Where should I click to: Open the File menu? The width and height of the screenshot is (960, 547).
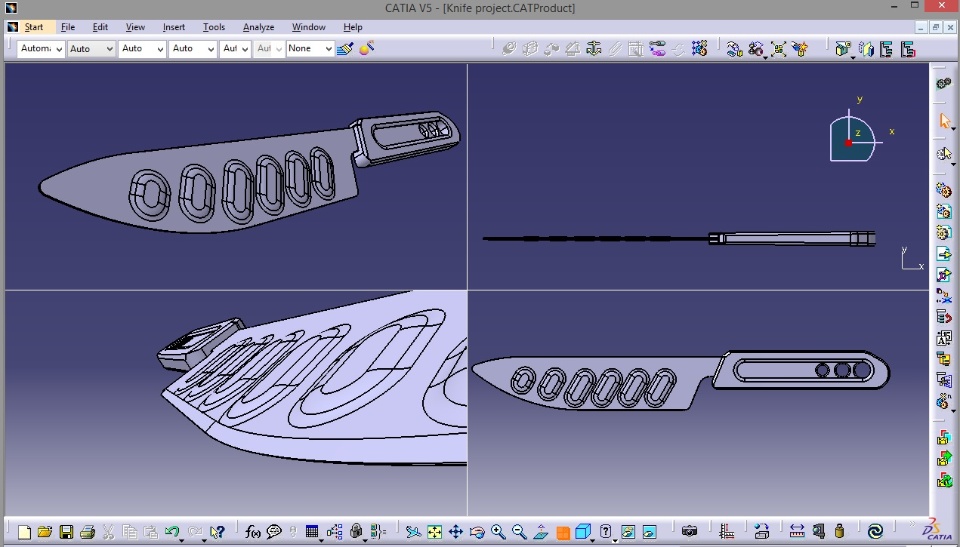click(68, 27)
